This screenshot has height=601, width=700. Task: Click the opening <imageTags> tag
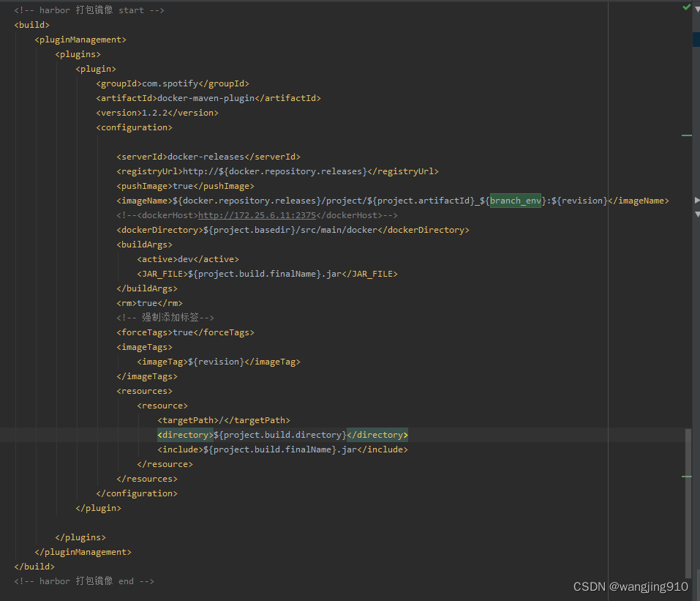[144, 347]
